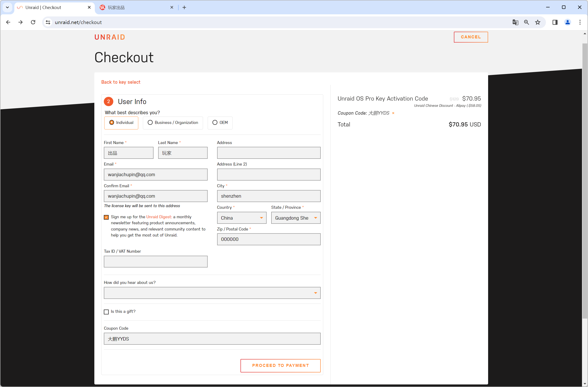This screenshot has width=588, height=387.
Task: Click the Google Translate icon in address bar
Action: 515,22
